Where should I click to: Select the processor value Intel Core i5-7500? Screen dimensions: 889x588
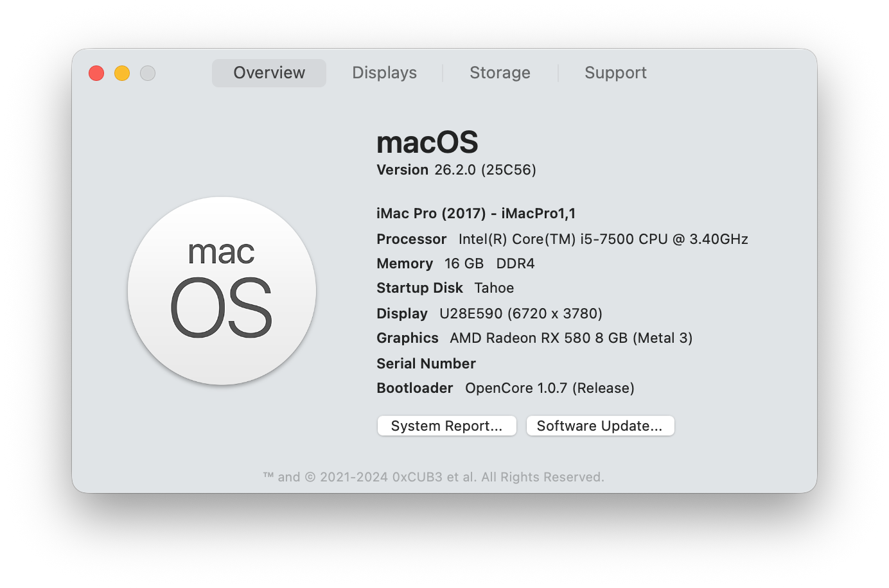[603, 239]
